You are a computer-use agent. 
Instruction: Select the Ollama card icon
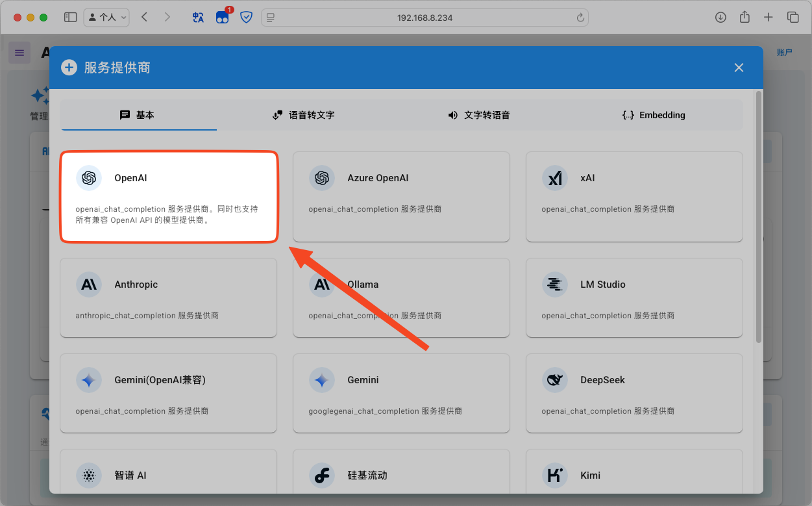click(321, 285)
